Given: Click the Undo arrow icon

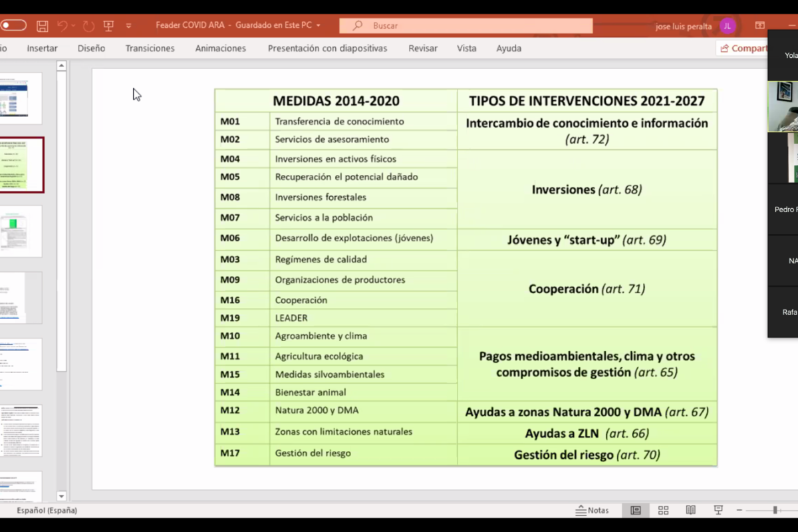Looking at the screenshot, I should (x=62, y=25).
